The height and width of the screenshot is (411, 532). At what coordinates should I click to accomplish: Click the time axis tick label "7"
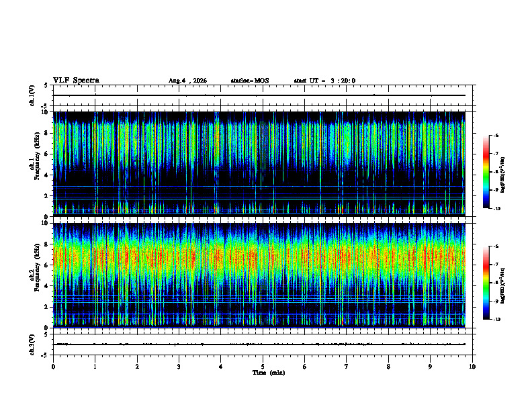347,367
